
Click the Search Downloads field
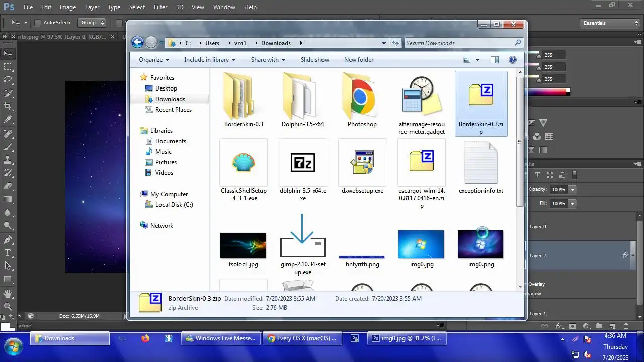463,43
